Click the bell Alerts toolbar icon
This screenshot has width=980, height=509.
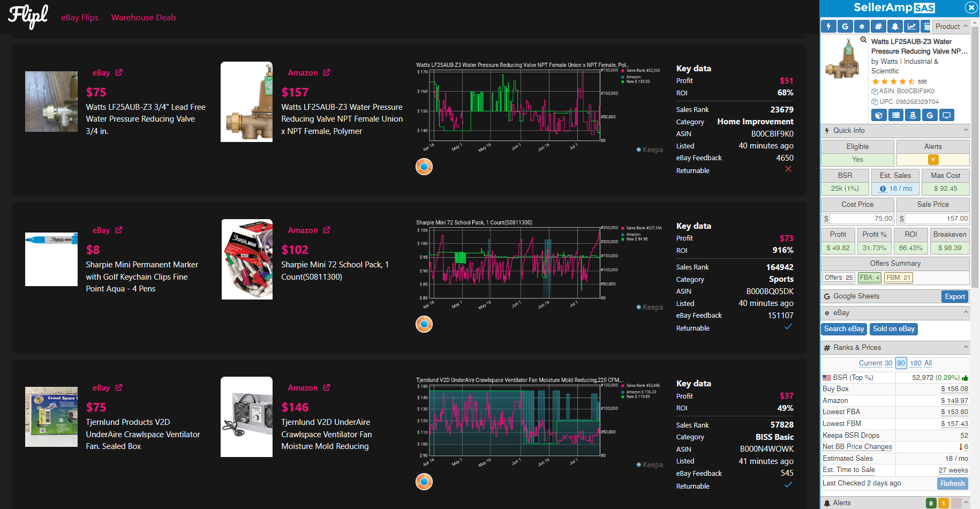[x=895, y=26]
